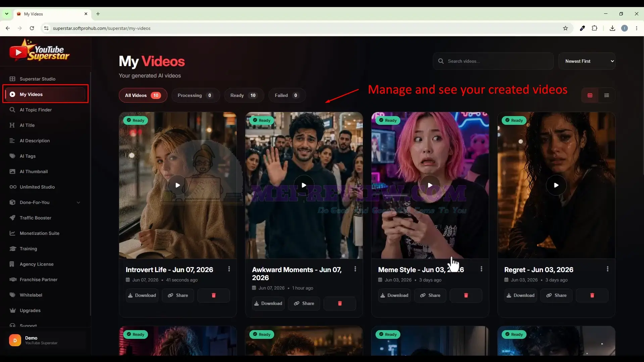Delete the Introvert Life video

tap(213, 295)
